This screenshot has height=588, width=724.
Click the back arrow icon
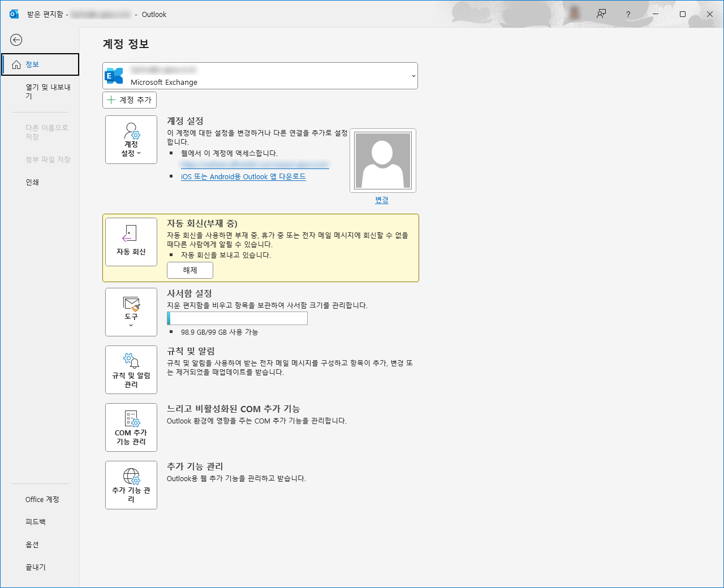pos(16,40)
